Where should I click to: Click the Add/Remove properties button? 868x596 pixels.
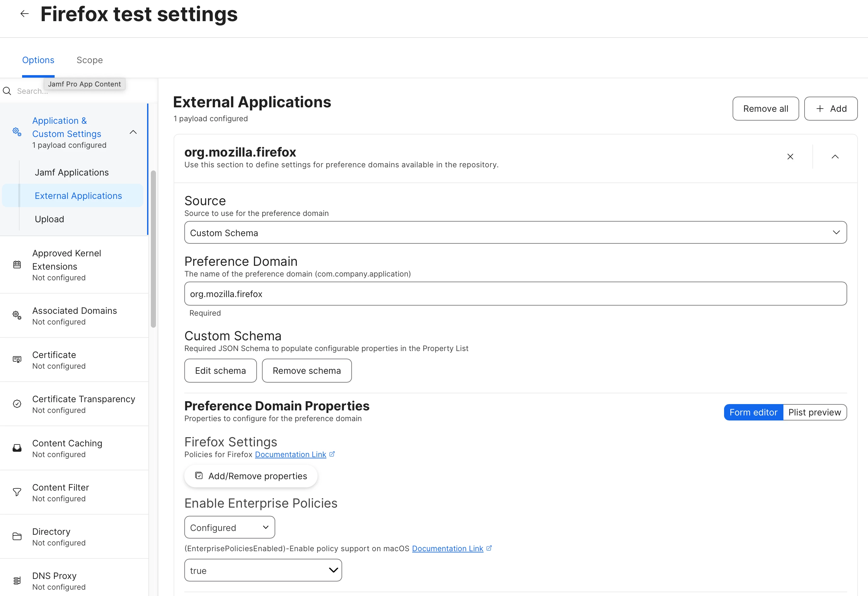tap(251, 476)
